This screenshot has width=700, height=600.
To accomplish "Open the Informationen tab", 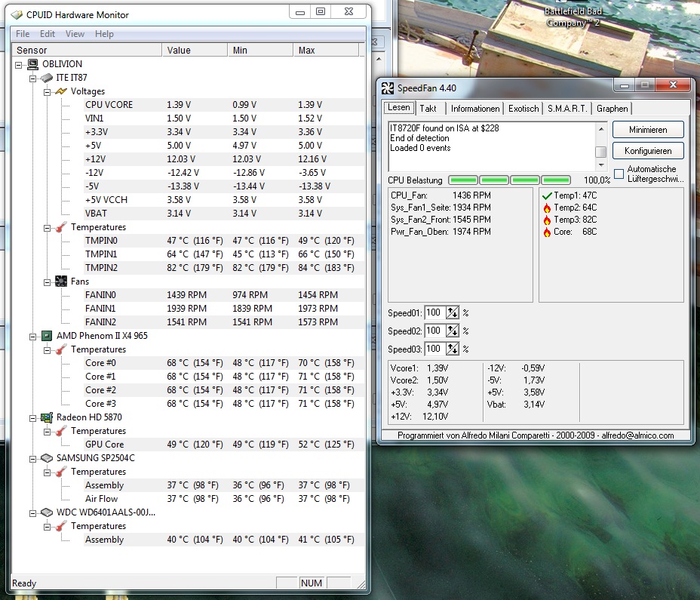I will pos(475,109).
